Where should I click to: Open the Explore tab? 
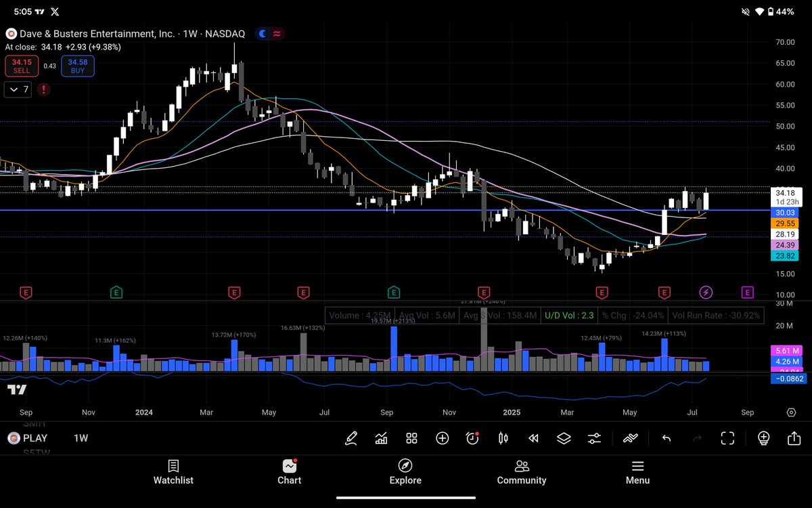pyautogui.click(x=405, y=472)
